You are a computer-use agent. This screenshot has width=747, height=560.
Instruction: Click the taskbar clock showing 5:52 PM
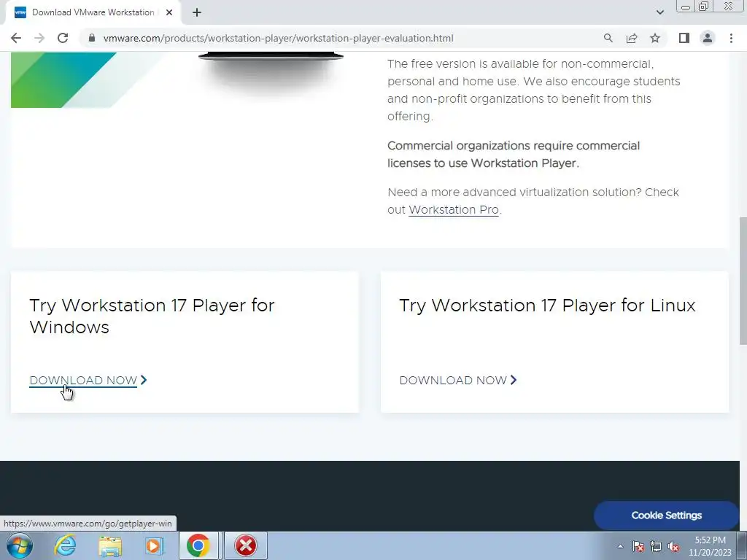pyautogui.click(x=710, y=546)
